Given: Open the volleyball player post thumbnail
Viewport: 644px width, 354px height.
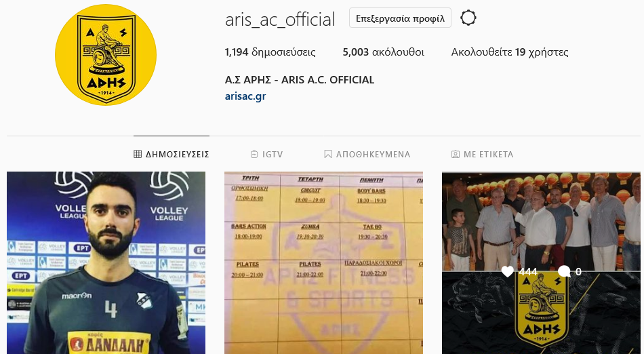Looking at the screenshot, I should pyautogui.click(x=106, y=263).
